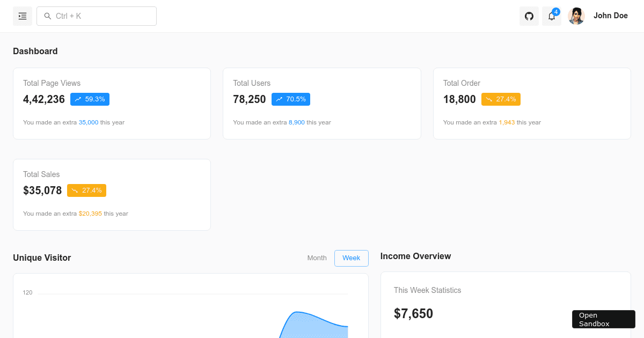
Task: Click the $20,395 extra sales value
Action: pos(90,214)
